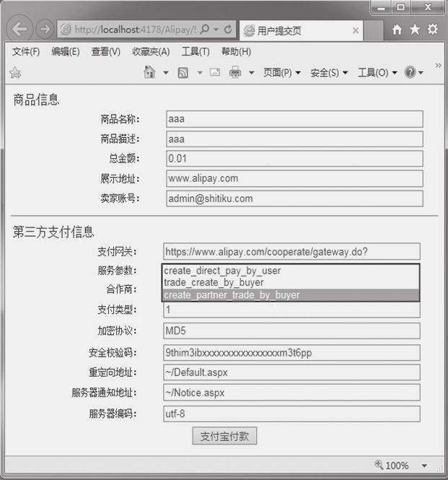
Task: Click the 卖家账号 email field
Action: [x=294, y=198]
